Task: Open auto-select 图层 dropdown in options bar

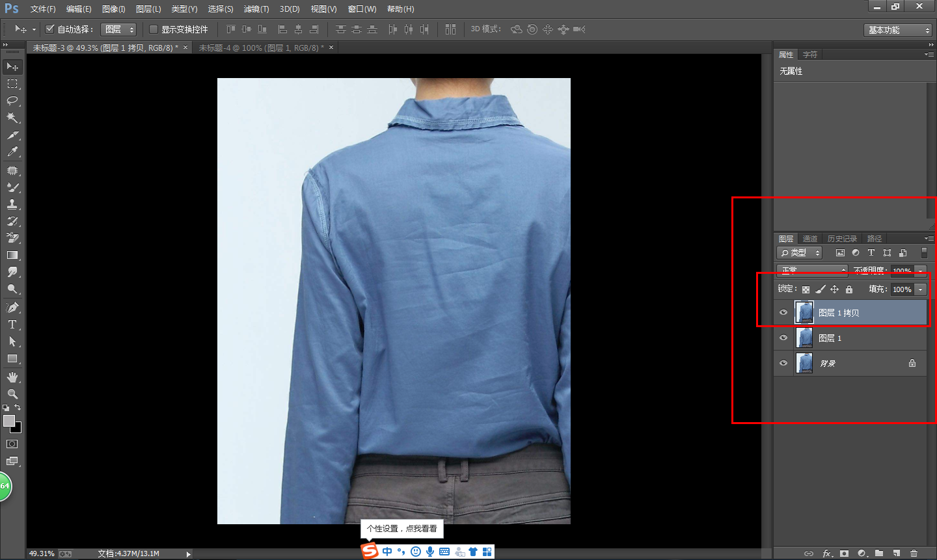Action: click(119, 29)
